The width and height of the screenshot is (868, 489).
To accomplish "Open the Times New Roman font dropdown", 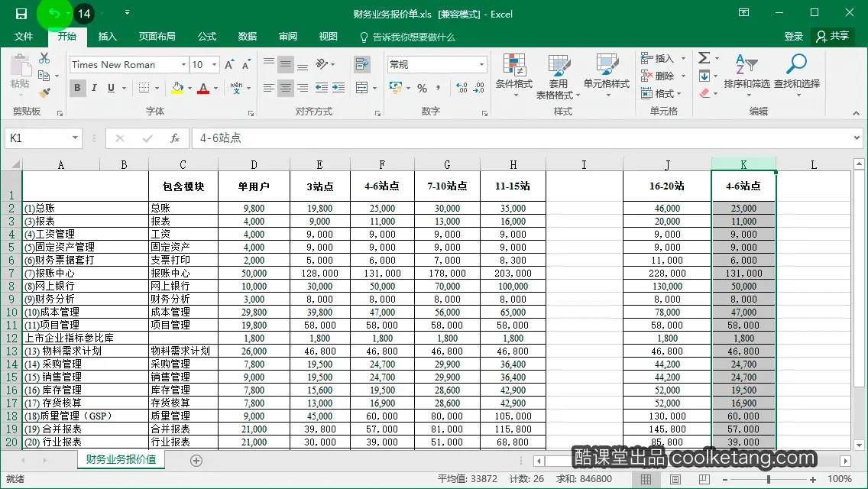I will click(184, 65).
